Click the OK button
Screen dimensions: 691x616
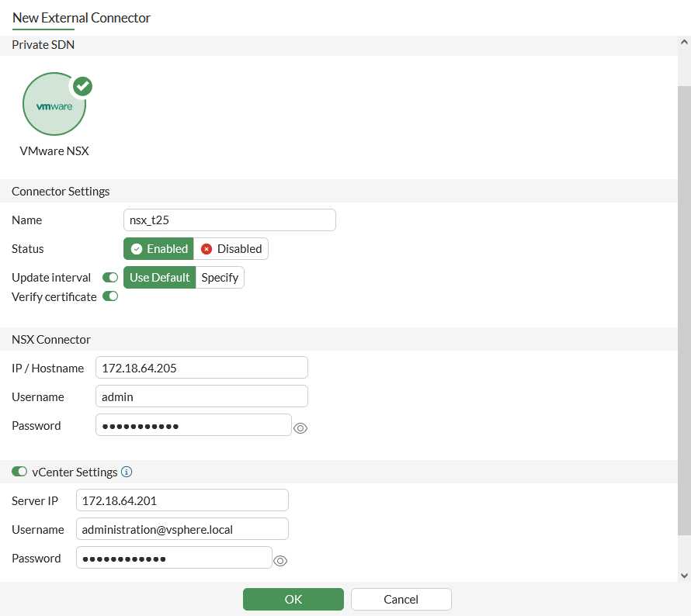pyautogui.click(x=293, y=599)
